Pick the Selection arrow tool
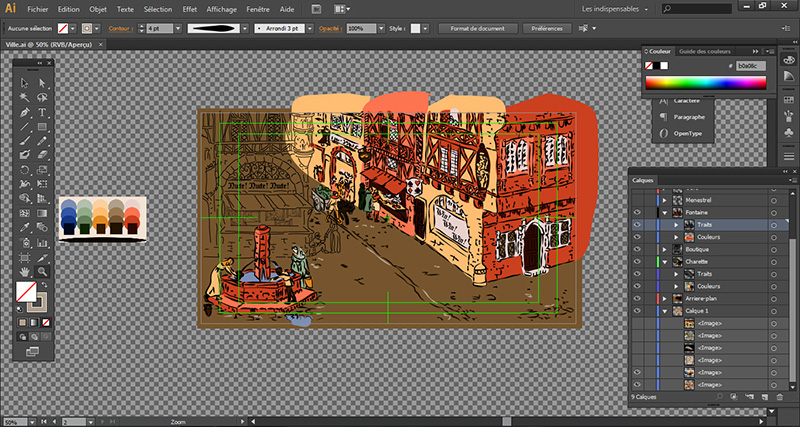This screenshot has width=800, height=427. [25, 84]
